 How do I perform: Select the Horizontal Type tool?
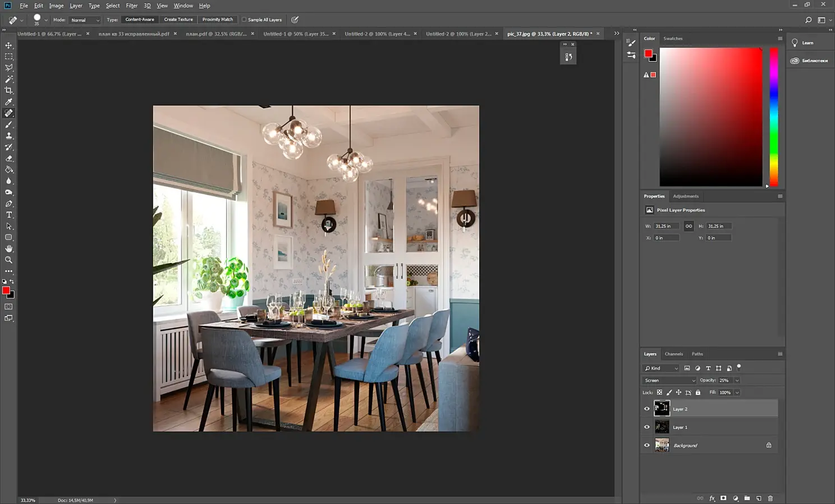pos(8,215)
